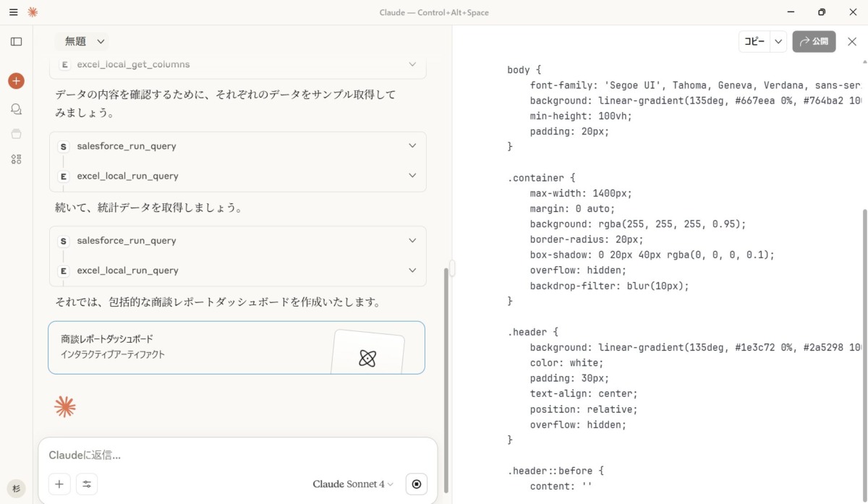This screenshot has height=504, width=868.
Task: Open the 無題 chat title dropdown
Action: tap(85, 41)
